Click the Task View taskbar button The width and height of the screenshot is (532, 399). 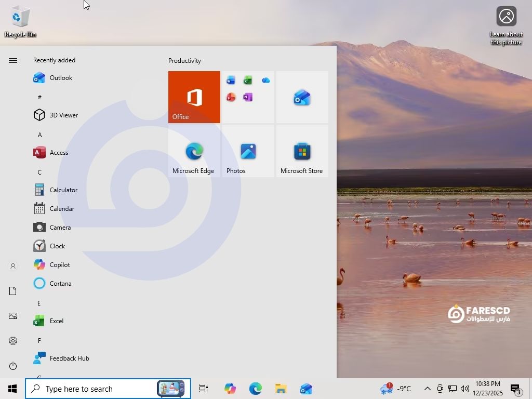click(x=204, y=389)
